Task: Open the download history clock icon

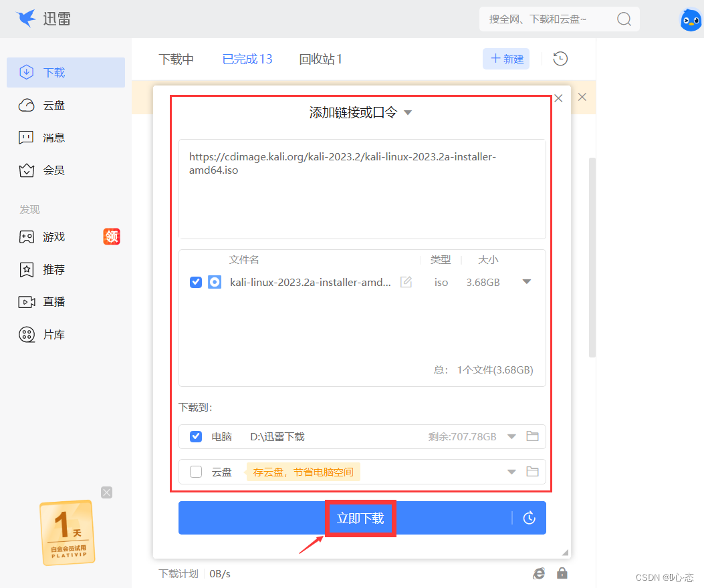Action: (x=560, y=59)
